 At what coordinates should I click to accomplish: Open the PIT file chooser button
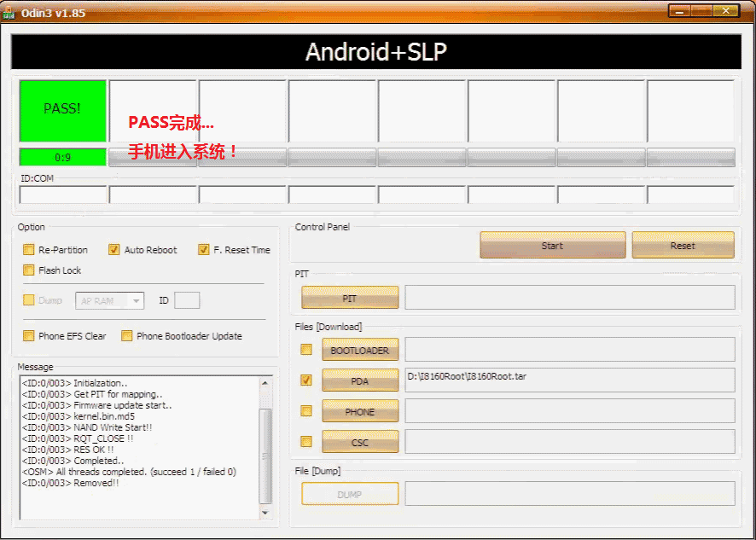[x=350, y=298]
